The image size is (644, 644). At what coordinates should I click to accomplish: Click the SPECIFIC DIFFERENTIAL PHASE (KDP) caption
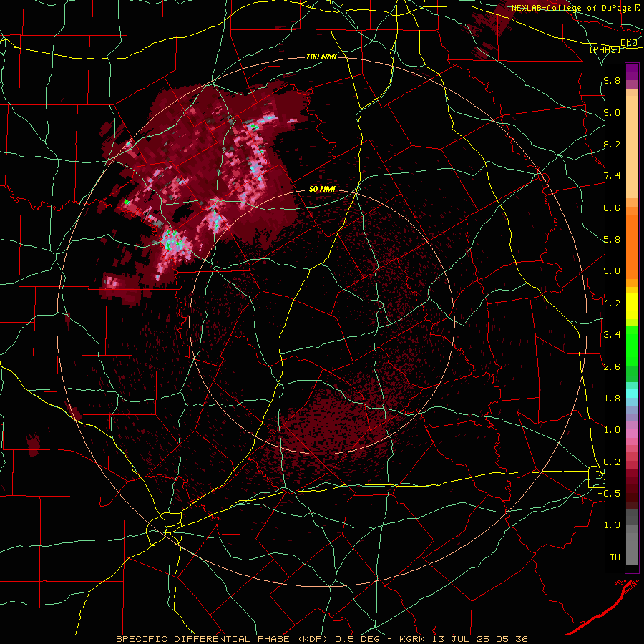point(224,639)
